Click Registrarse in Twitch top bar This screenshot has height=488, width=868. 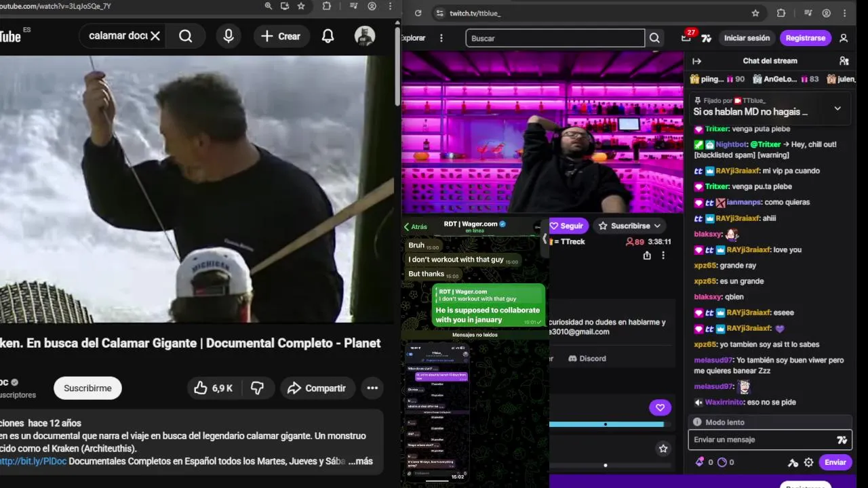pyautogui.click(x=806, y=38)
